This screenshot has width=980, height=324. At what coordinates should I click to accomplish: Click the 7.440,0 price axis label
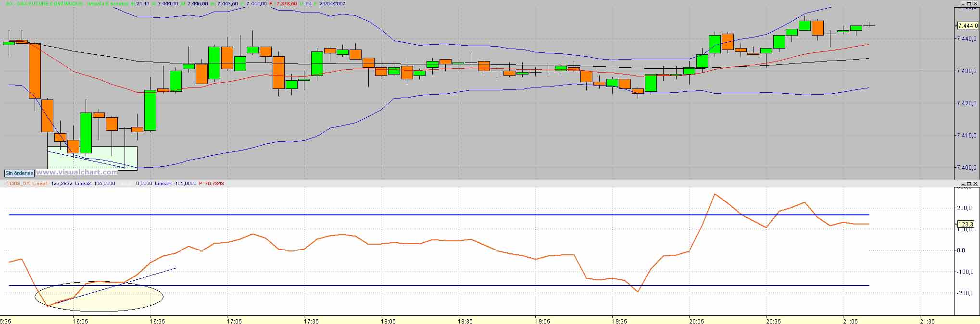[x=966, y=38]
